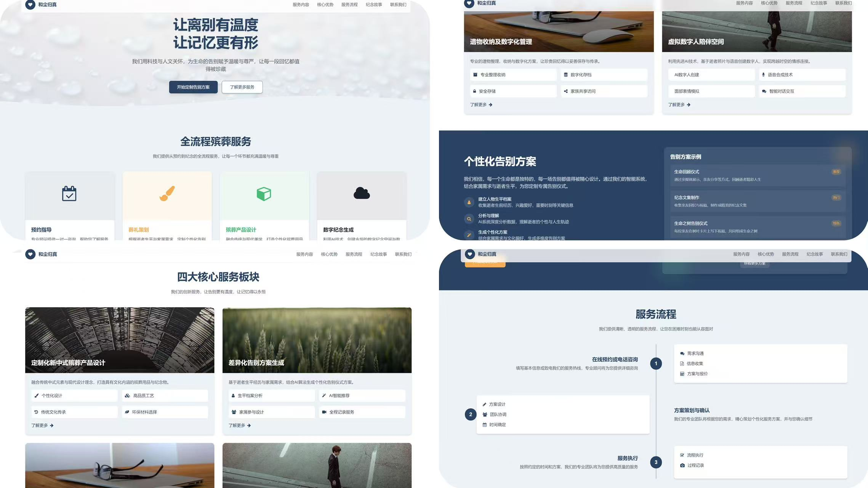Click the AI数字人创建 feature tile

point(711,75)
